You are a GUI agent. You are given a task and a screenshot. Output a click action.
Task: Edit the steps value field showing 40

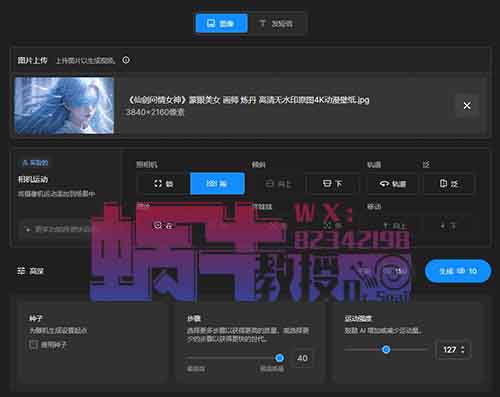302,358
